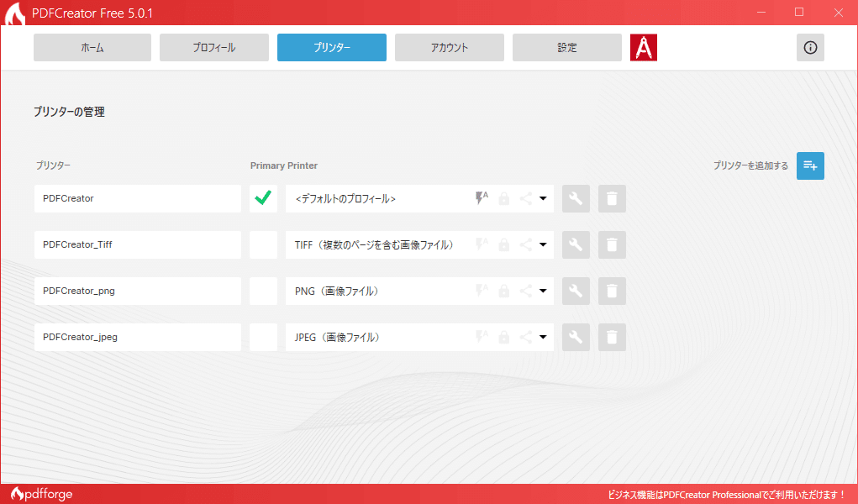This screenshot has width=858, height=504.
Task: Expand the PNG profile dropdown
Action: 543,291
